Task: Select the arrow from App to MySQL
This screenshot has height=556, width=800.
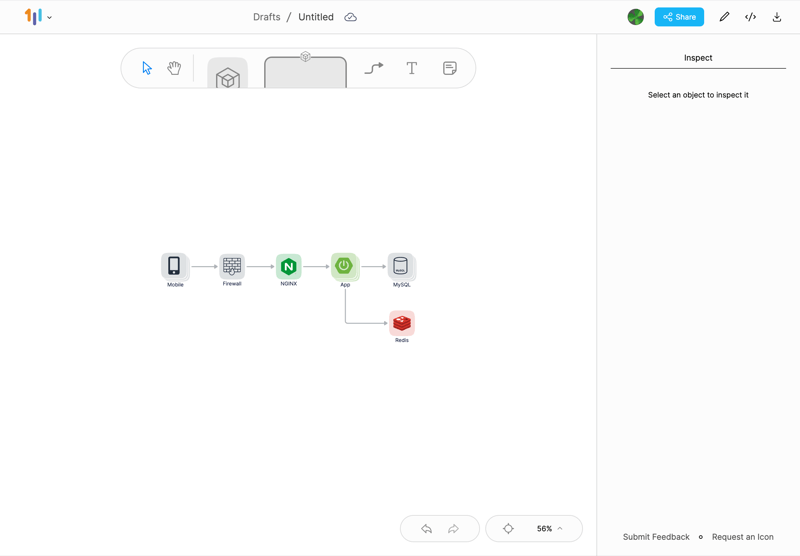Action: pos(374,266)
